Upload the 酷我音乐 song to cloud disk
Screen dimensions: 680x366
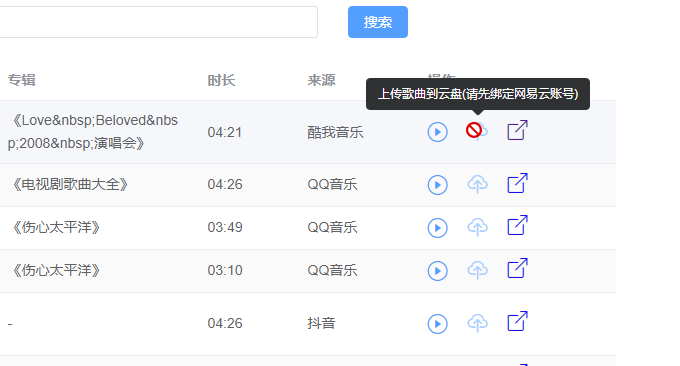tap(477, 131)
